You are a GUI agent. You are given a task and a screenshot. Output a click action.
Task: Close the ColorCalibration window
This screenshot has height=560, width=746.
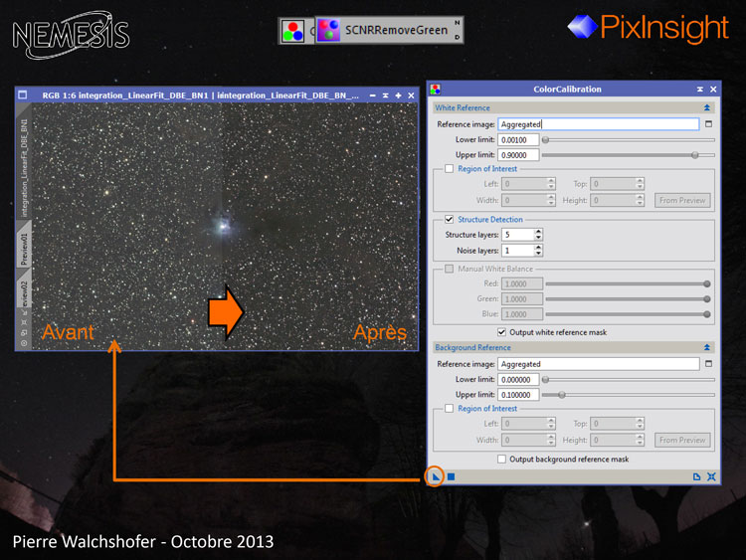point(713,89)
